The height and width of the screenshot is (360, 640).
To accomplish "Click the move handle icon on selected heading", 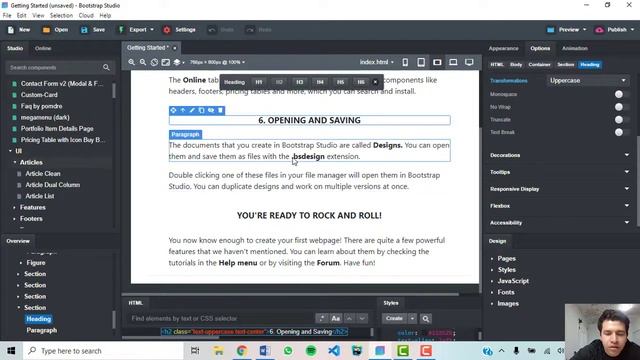I will pos(173,110).
